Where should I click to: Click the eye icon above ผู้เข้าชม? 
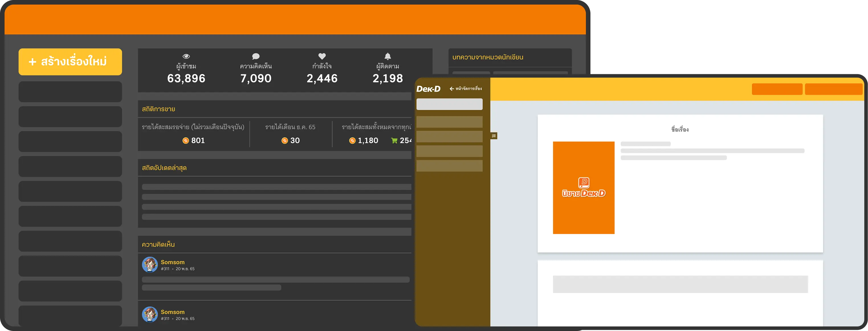186,56
